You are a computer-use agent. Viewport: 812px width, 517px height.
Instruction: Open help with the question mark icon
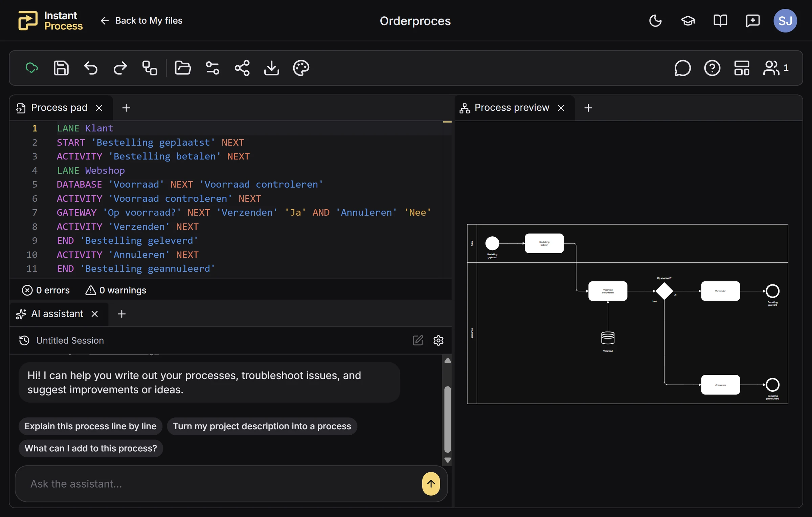point(712,68)
